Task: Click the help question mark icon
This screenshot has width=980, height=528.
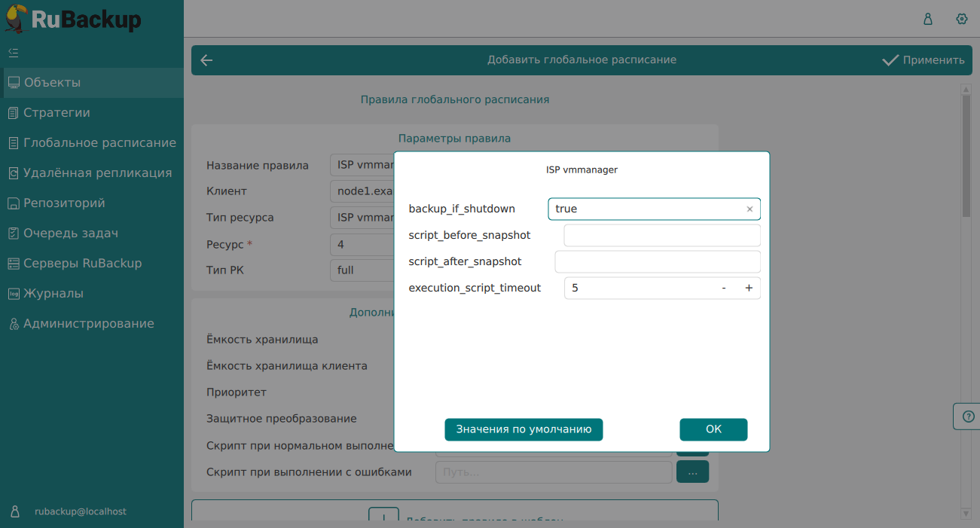Action: click(968, 416)
